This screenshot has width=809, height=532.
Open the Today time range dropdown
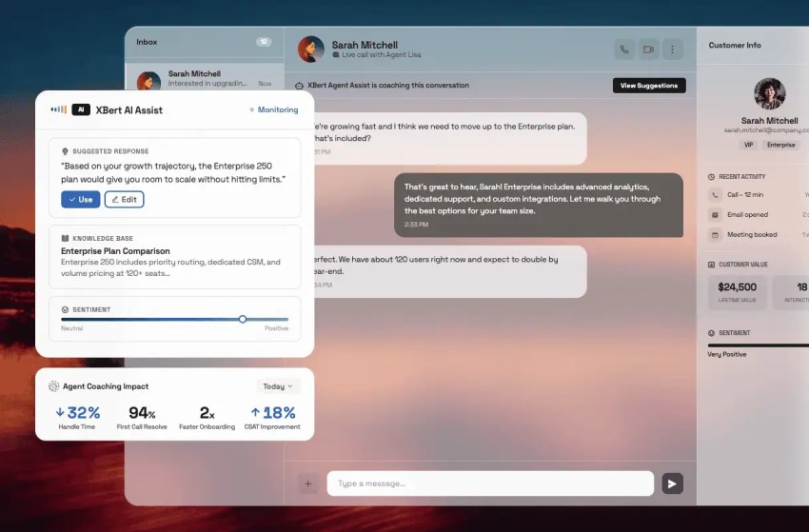click(x=278, y=386)
